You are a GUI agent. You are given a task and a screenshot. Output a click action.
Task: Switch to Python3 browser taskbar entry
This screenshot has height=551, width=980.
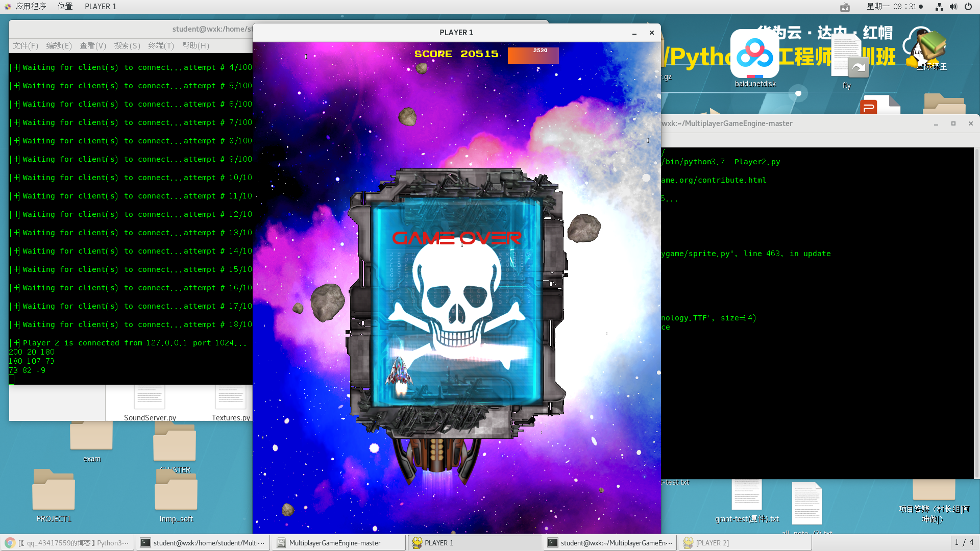coord(67,543)
